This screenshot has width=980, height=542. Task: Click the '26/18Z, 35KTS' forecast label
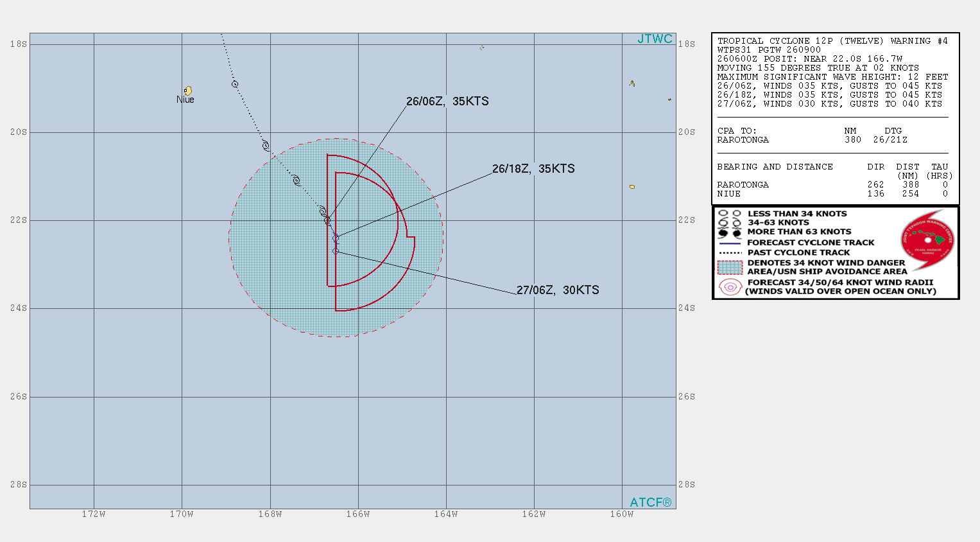click(533, 169)
